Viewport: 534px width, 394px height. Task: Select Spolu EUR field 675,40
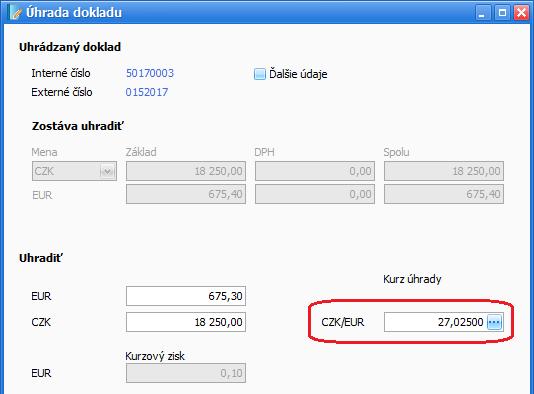(444, 194)
